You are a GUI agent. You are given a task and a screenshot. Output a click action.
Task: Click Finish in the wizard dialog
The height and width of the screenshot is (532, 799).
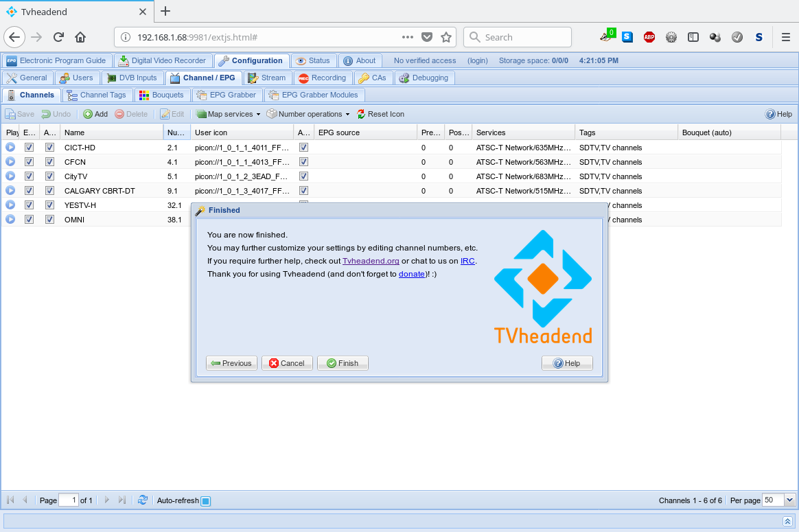[343, 363]
